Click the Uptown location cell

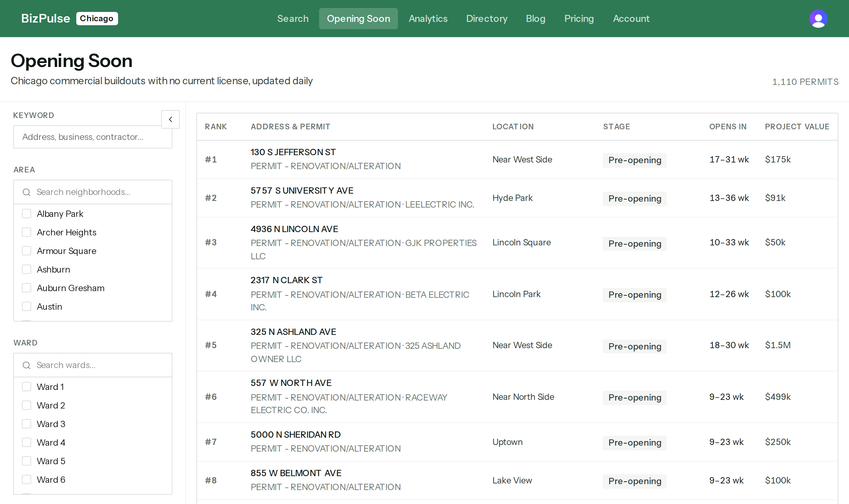[x=508, y=442]
